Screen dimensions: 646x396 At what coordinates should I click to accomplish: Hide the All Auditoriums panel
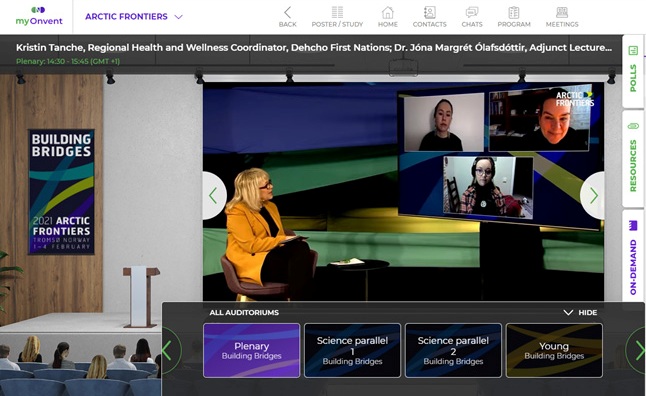(x=580, y=312)
